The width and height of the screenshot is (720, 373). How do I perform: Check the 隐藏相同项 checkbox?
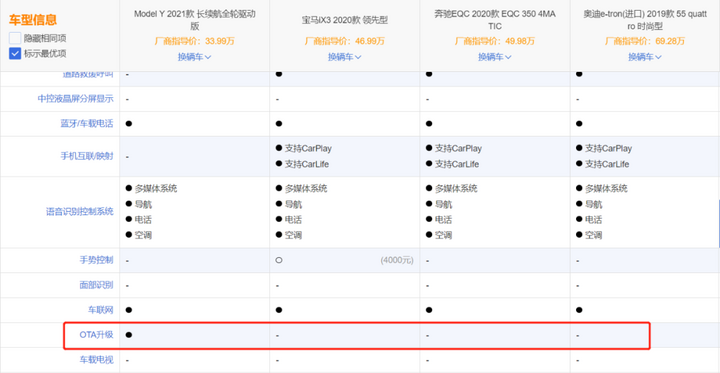click(x=15, y=38)
